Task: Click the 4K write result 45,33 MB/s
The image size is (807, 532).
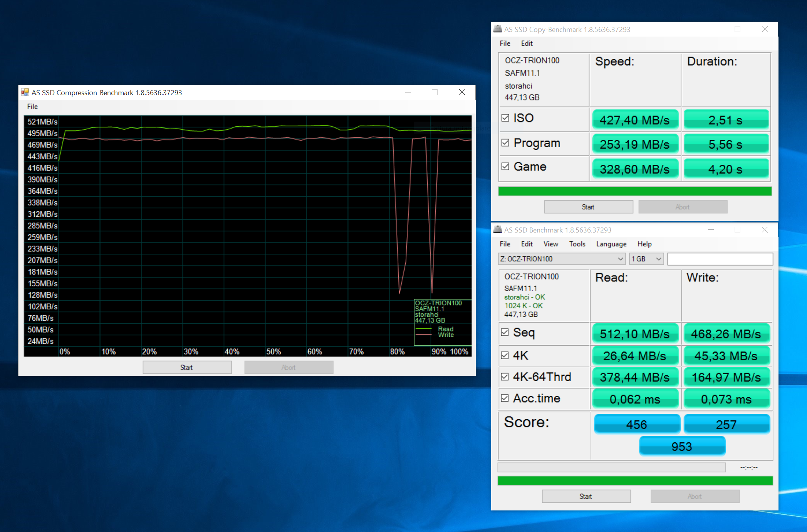Action: 726,356
